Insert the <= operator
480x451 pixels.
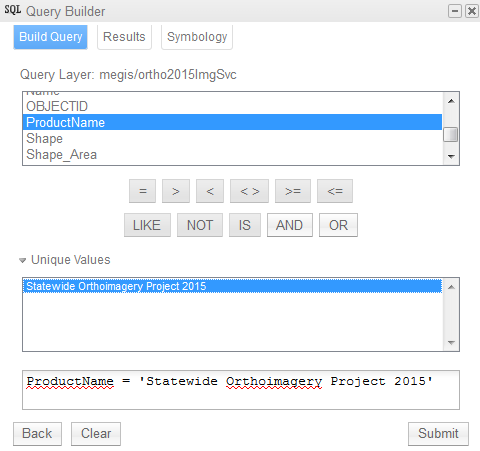[335, 191]
